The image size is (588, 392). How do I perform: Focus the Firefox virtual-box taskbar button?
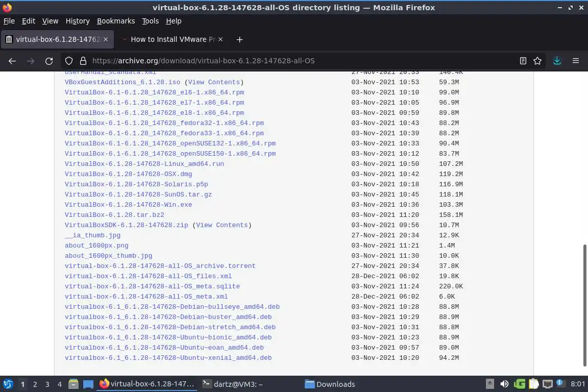146,384
